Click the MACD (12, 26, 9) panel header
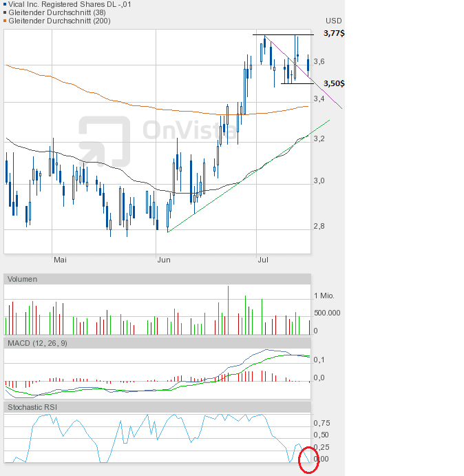 tap(37, 343)
